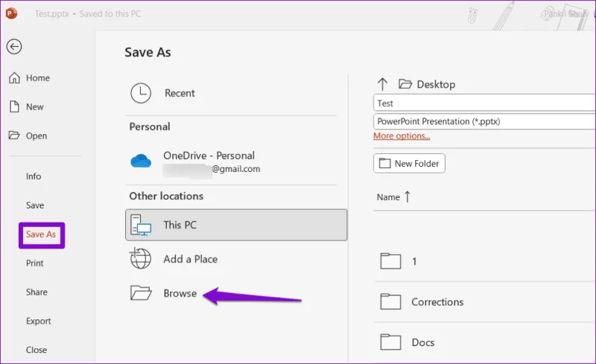The width and height of the screenshot is (596, 364).
Task: Click the Name sort direction arrow
Action: click(408, 197)
